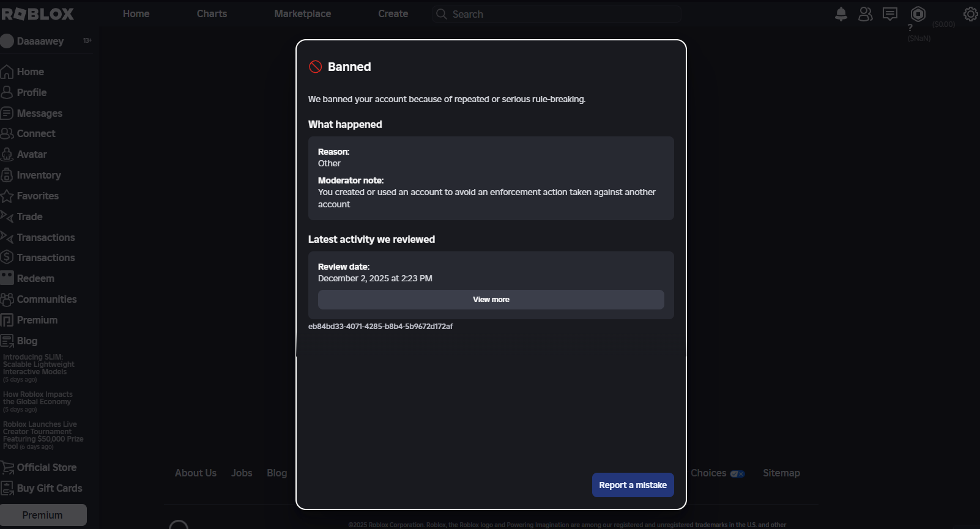Click the Privacy Choices toggle icon
The image size is (980, 529).
737,474
